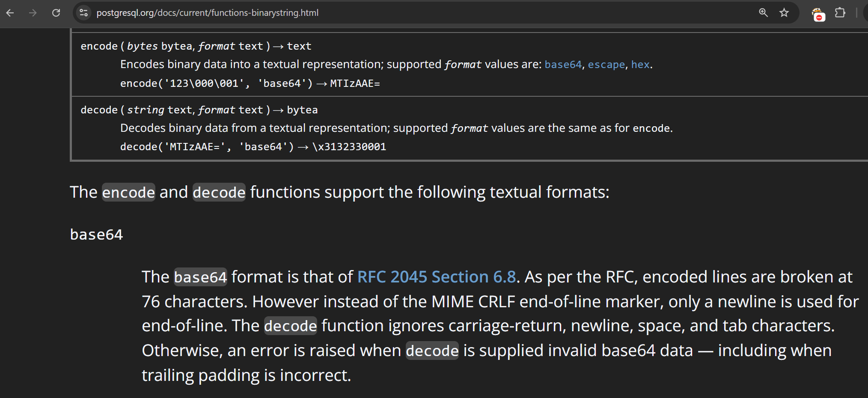The width and height of the screenshot is (868, 398).
Task: Reload the page with refresh icon
Action: pos(56,13)
